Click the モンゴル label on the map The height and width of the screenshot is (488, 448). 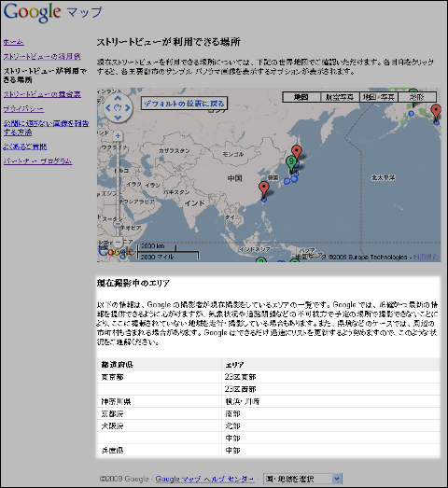(x=233, y=154)
